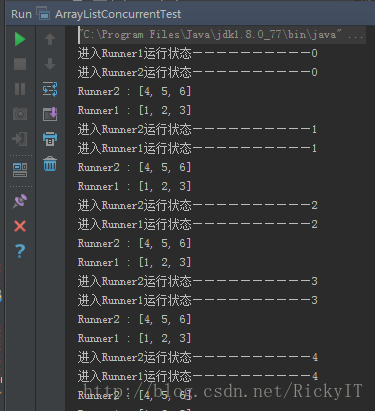Pause the program output icon

tap(20, 89)
